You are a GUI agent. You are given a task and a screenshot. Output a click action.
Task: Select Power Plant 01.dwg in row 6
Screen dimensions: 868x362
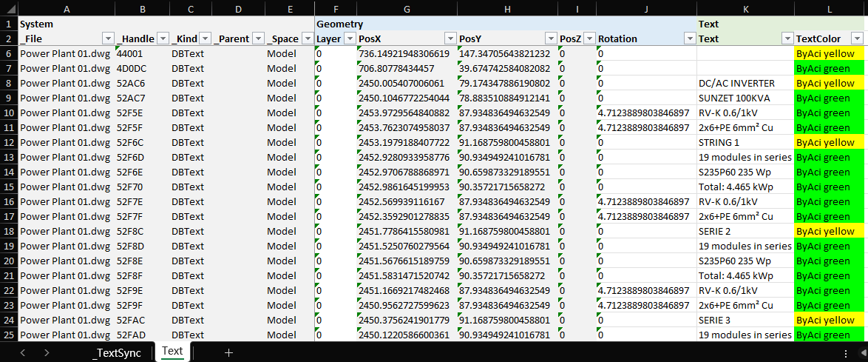(x=67, y=53)
